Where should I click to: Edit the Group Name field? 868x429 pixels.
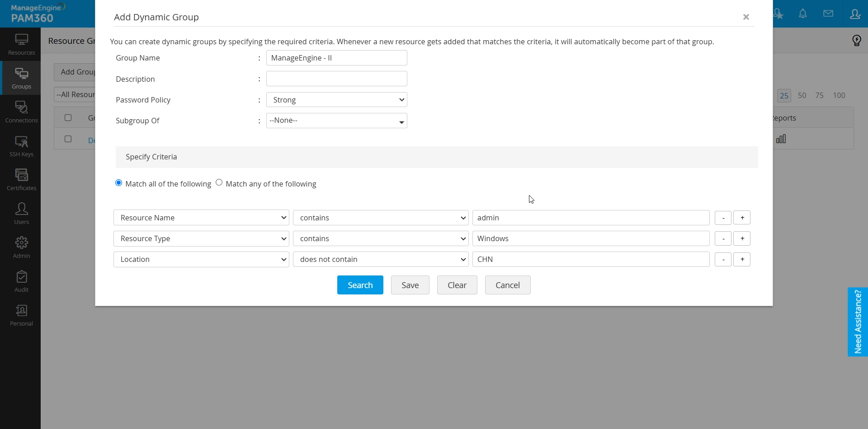[336, 57]
